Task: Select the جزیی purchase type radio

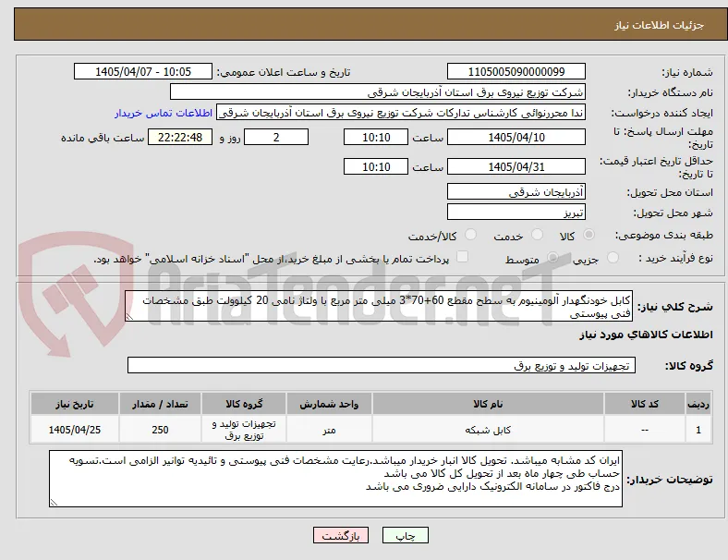Action: click(x=613, y=258)
